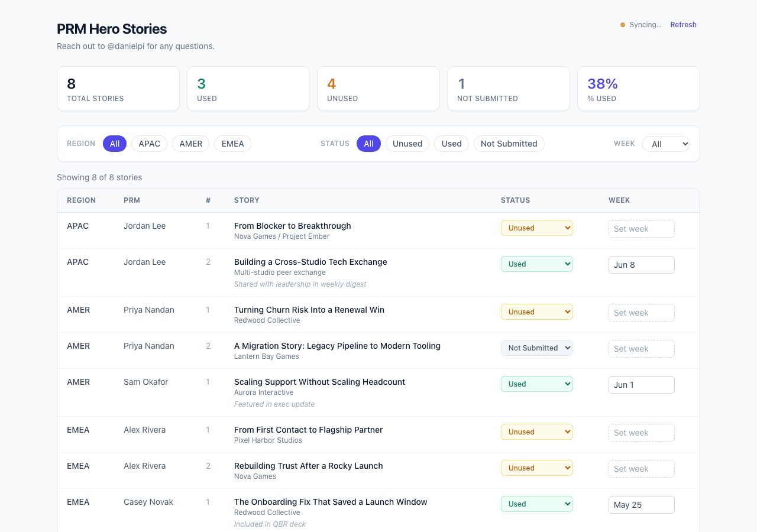Open status dropdown for Turning Churn Risk story
757x532 pixels.
tap(537, 312)
